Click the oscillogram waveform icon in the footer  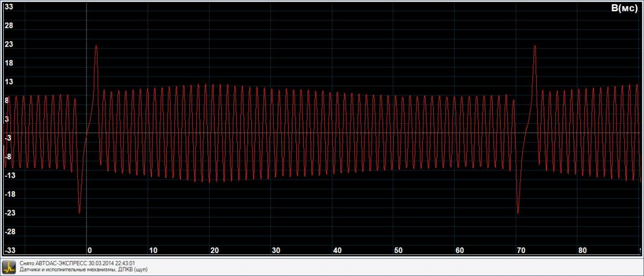(x=9, y=266)
